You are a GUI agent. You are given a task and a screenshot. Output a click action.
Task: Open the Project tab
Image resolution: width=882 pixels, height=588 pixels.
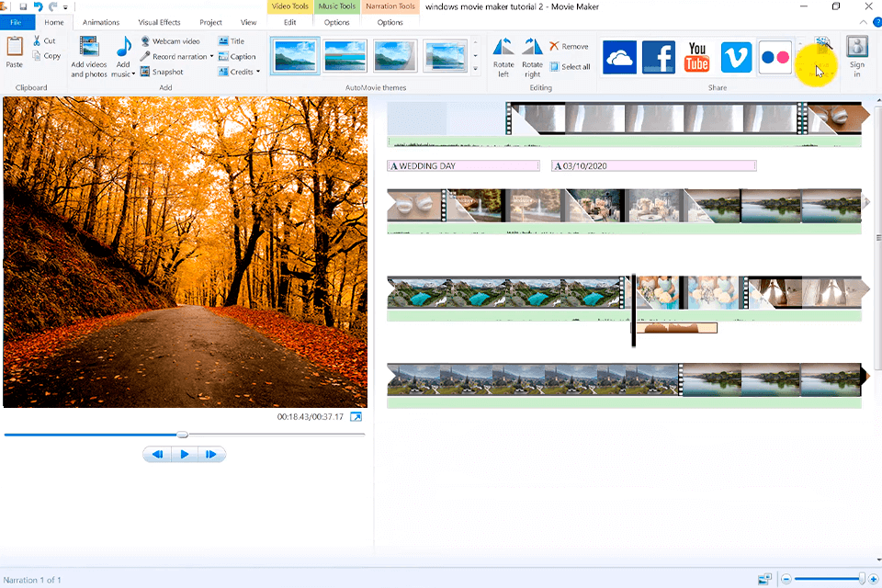(210, 22)
